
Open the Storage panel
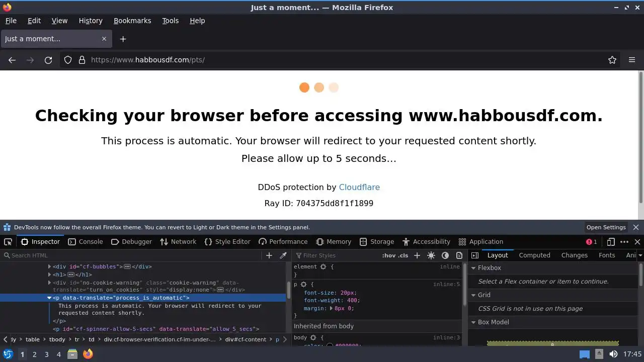[377, 242]
